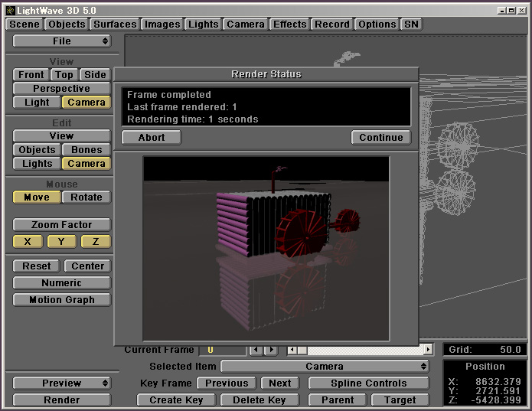
Task: Click the Create Key button
Action: pyautogui.click(x=176, y=400)
